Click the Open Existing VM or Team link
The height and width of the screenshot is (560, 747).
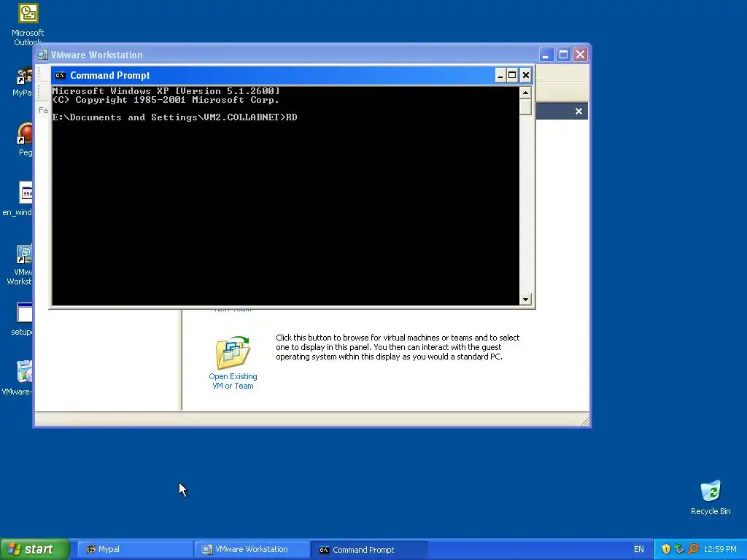coord(233,381)
